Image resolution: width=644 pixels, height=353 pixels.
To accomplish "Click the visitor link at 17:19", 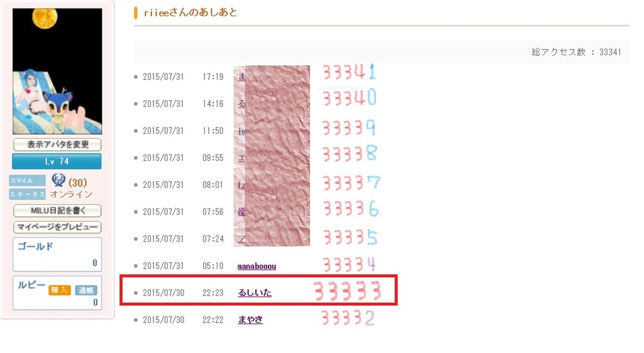I will pos(241,77).
